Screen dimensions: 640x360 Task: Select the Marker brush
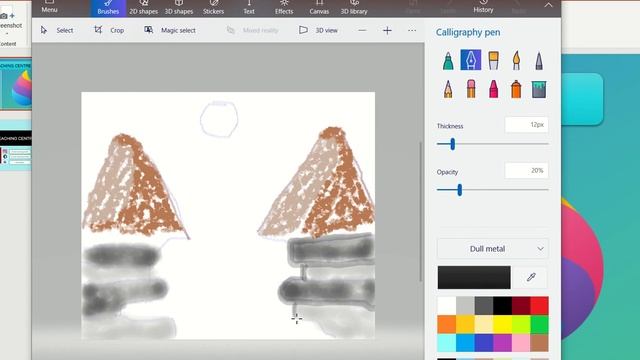pos(448,60)
